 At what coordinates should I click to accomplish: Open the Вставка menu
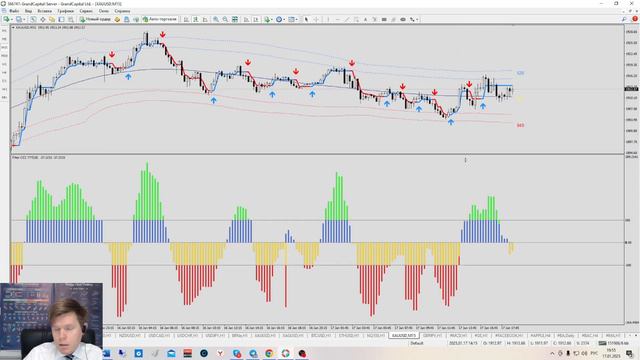point(44,11)
